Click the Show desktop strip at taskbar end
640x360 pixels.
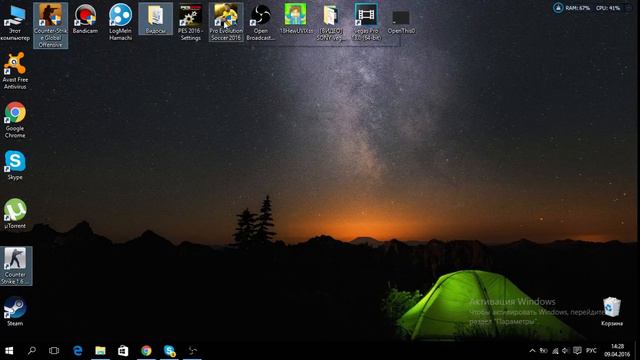[x=637, y=351]
